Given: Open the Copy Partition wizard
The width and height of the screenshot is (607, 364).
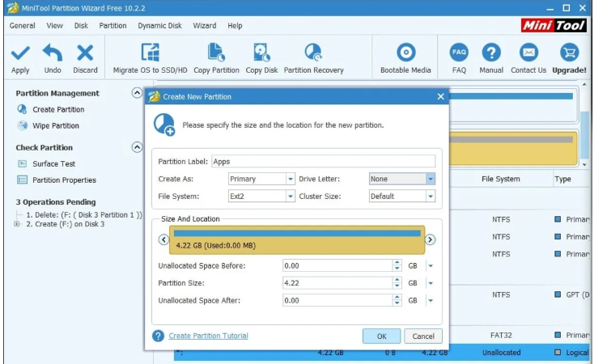Looking at the screenshot, I should click(216, 58).
